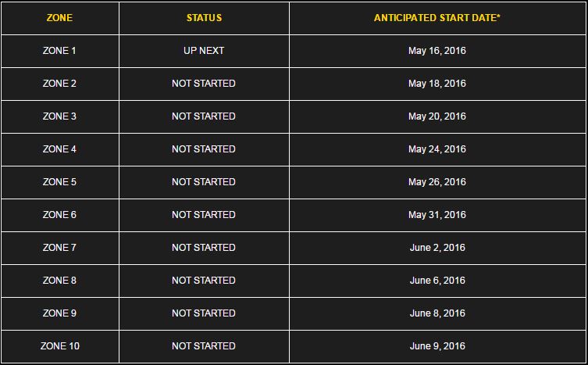Screen dimensions: 588x365
Task: Select the May 24, 2016 date cell
Action: [x=437, y=149]
